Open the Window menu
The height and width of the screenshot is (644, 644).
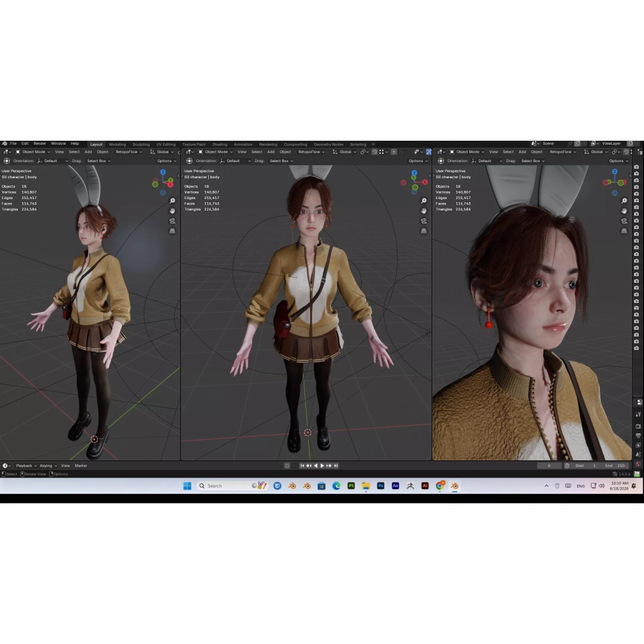(58, 144)
